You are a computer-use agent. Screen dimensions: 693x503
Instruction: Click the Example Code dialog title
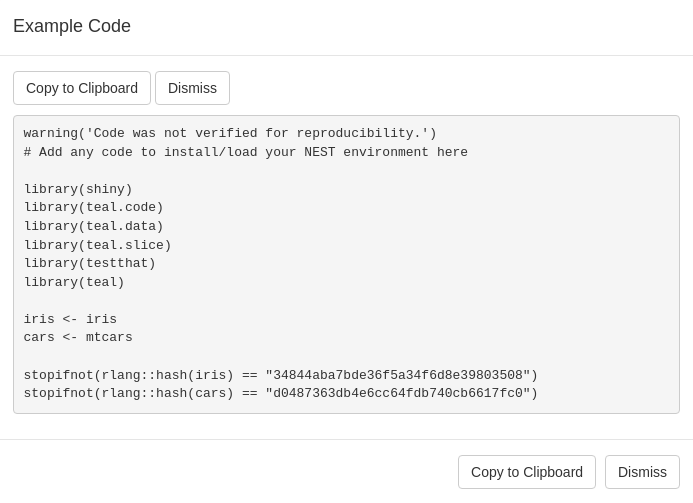tap(72, 27)
